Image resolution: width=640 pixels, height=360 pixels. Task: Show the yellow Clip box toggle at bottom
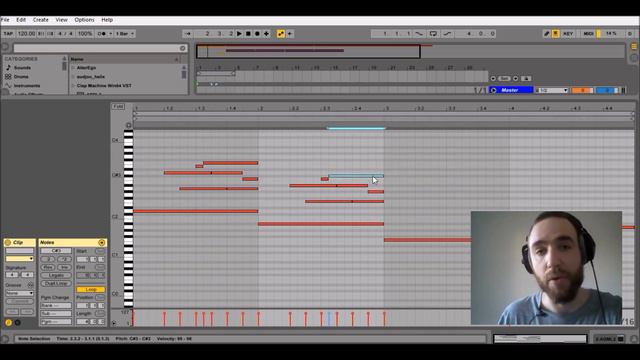tap(9, 322)
